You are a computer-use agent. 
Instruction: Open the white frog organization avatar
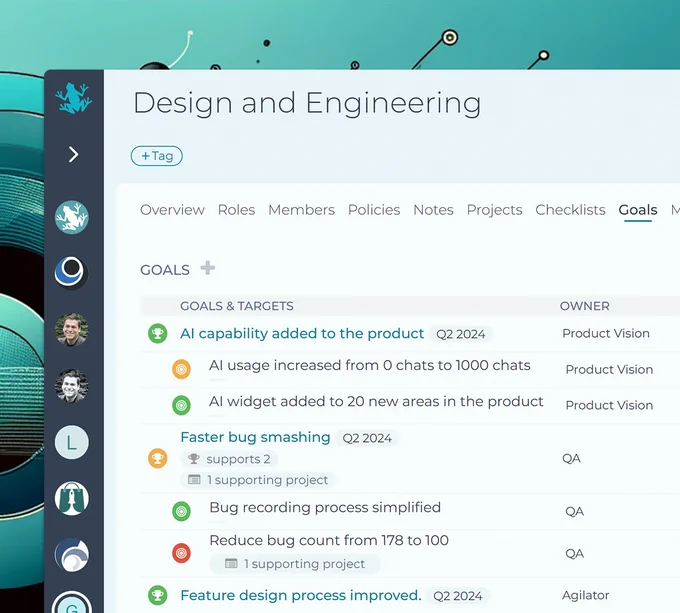tap(72, 217)
